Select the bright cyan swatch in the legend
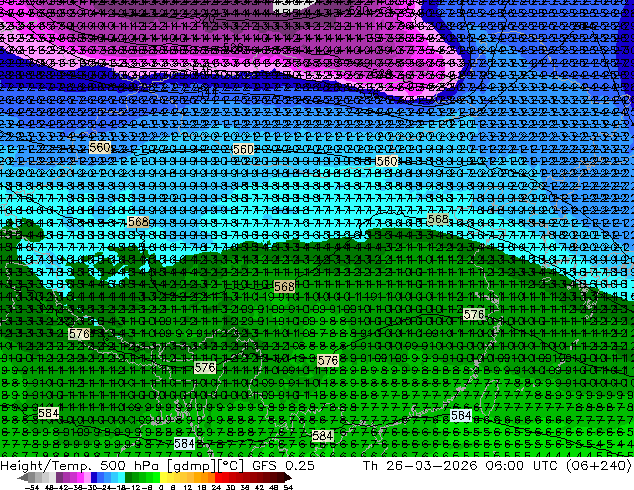Screen dimensions: 634x490 click(x=121, y=478)
